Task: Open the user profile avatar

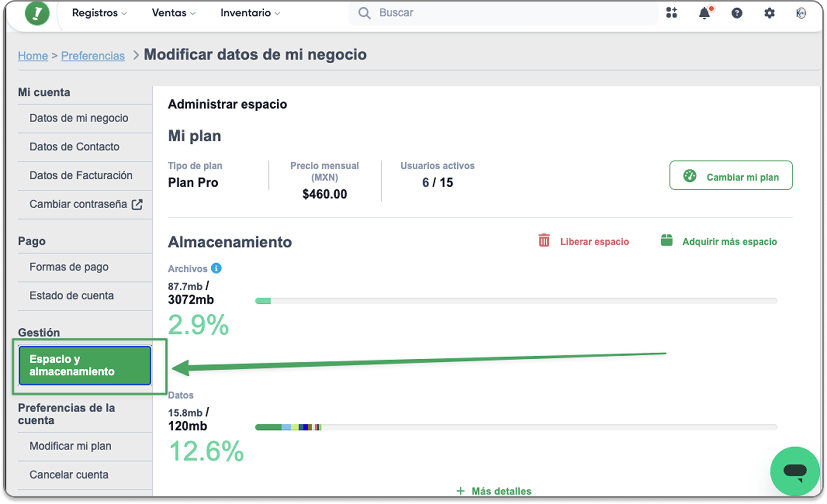Action: [801, 13]
